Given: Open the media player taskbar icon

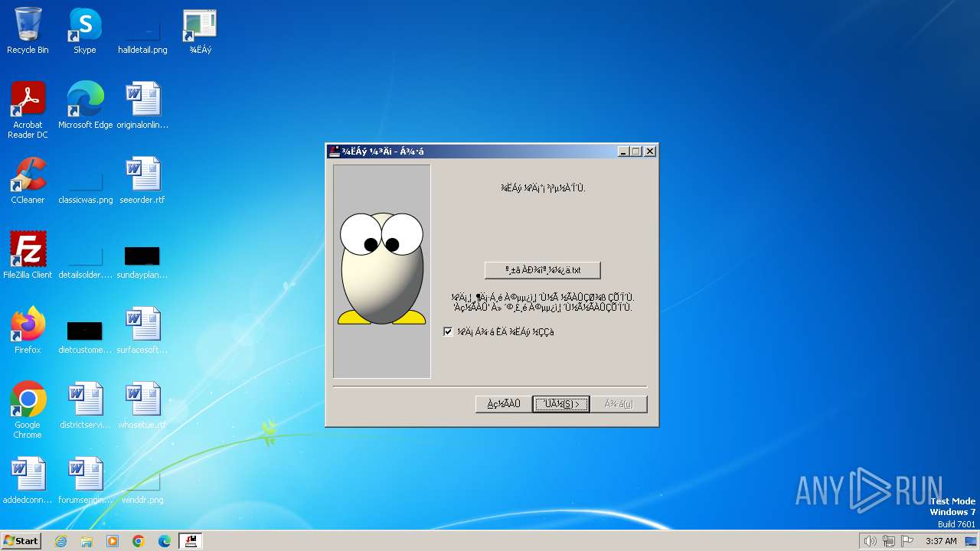Looking at the screenshot, I should 113,541.
